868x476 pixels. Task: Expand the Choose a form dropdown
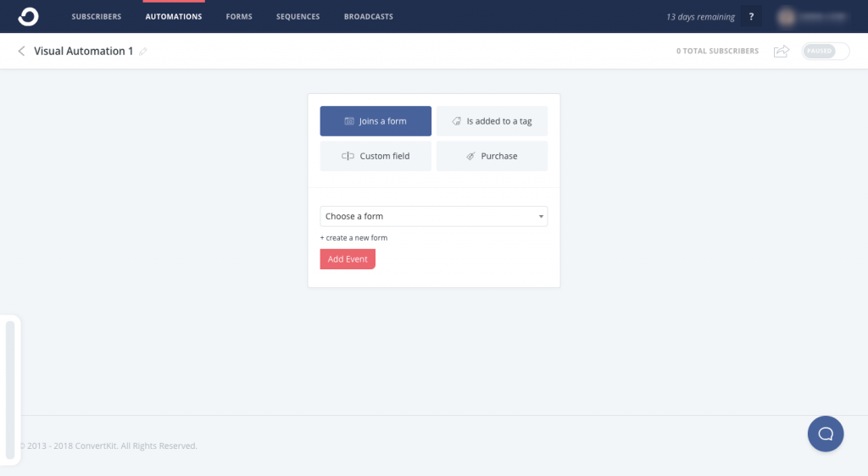tap(433, 217)
